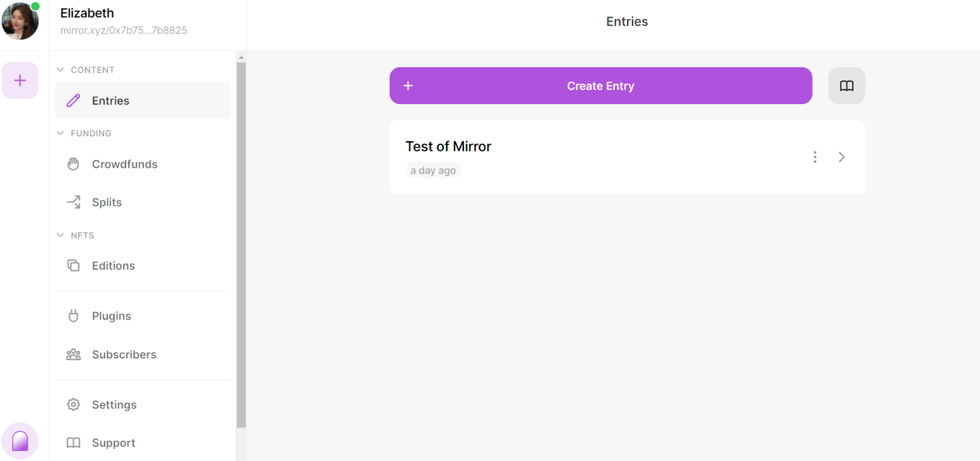Screen dimensions: 980x461
Task: Open Editions under NFTS
Action: coord(142,266)
